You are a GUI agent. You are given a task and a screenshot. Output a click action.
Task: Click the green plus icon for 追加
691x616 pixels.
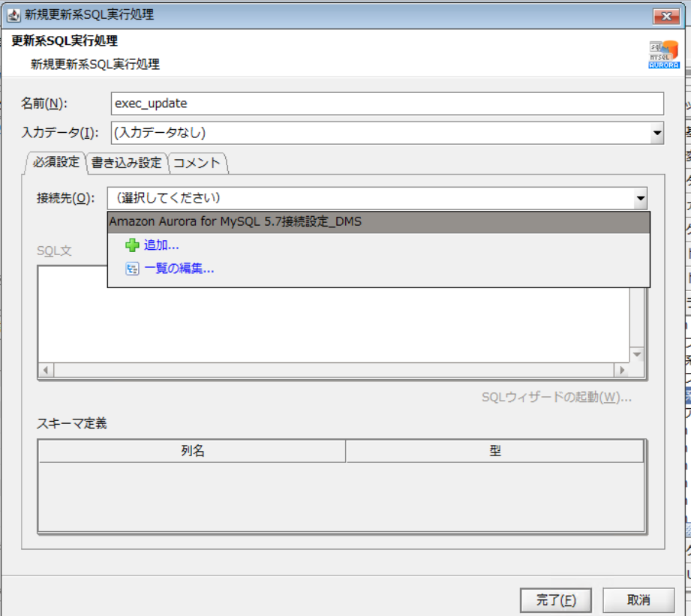tap(132, 245)
